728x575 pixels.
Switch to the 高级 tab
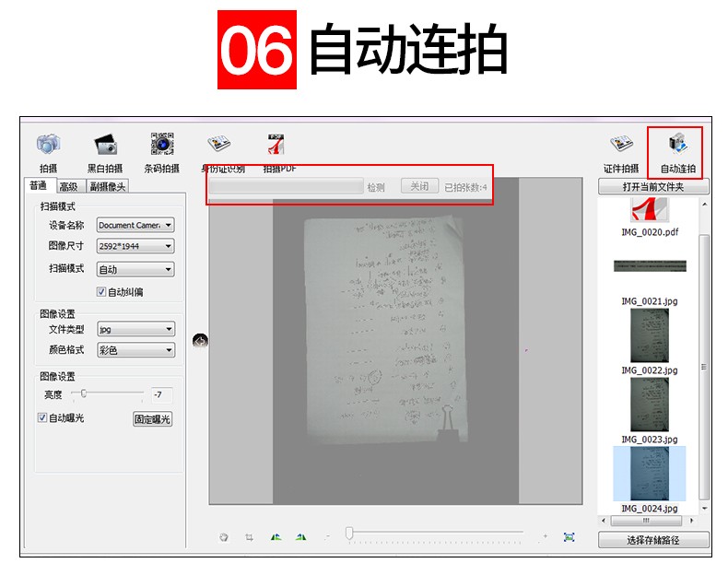click(68, 187)
